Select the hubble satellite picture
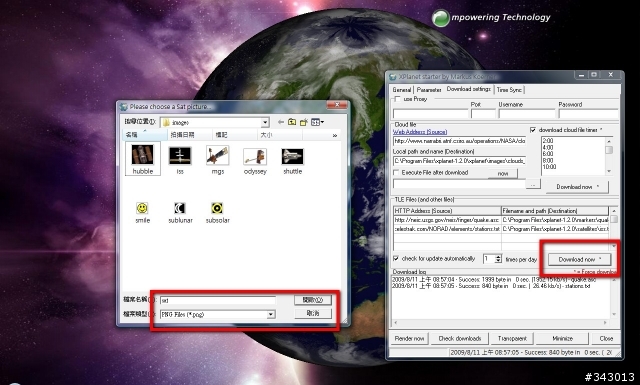This screenshot has width=640, height=385. [x=142, y=159]
